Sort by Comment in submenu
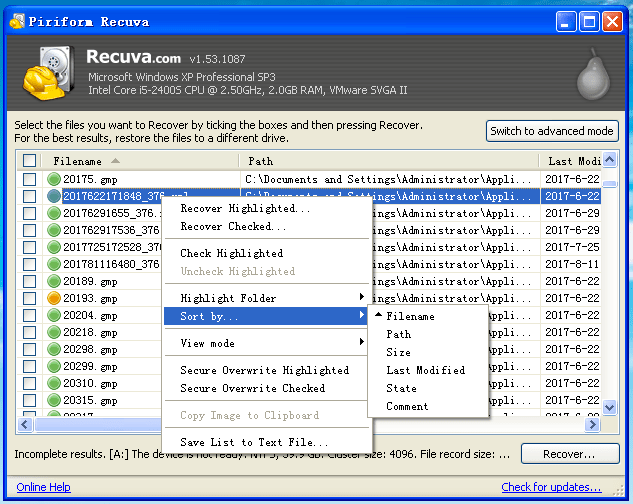The width and height of the screenshot is (633, 504). pyautogui.click(x=428, y=406)
